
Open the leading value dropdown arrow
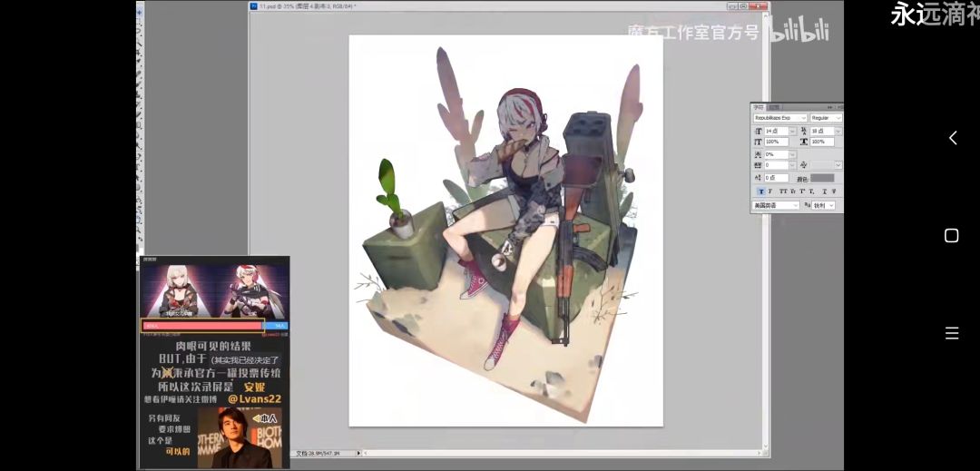click(838, 132)
